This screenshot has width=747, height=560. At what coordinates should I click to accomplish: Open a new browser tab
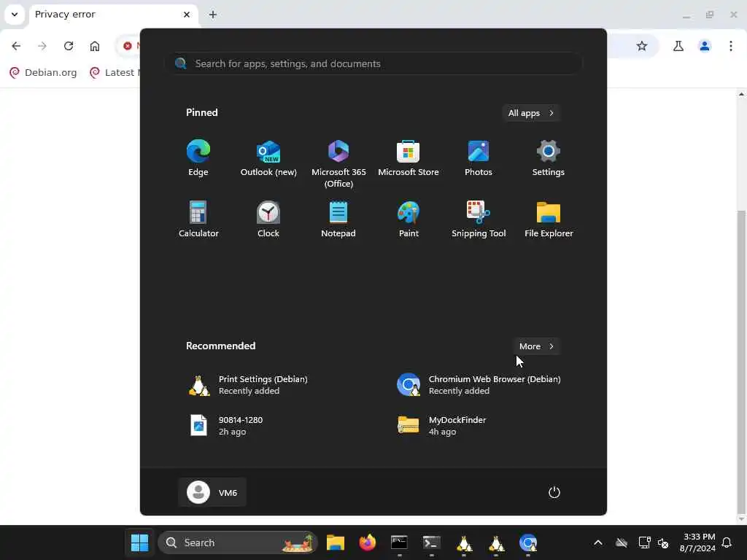coord(213,15)
